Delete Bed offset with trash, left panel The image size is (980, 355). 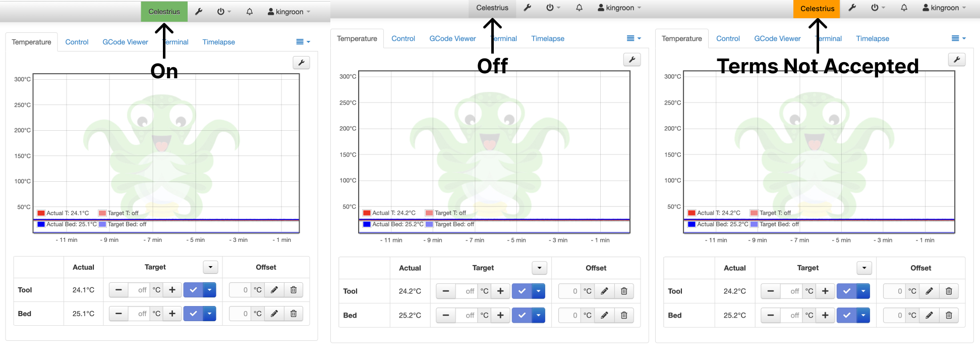click(x=294, y=314)
